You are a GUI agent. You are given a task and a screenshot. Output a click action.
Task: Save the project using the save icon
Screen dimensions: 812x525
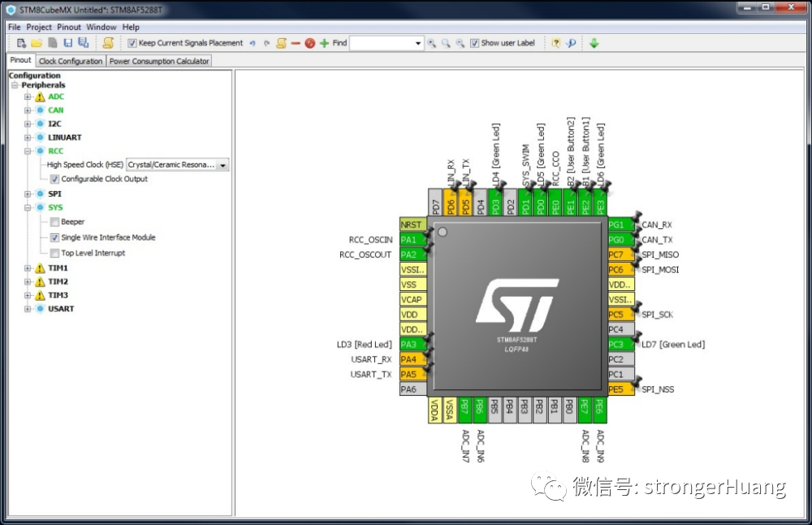68,42
